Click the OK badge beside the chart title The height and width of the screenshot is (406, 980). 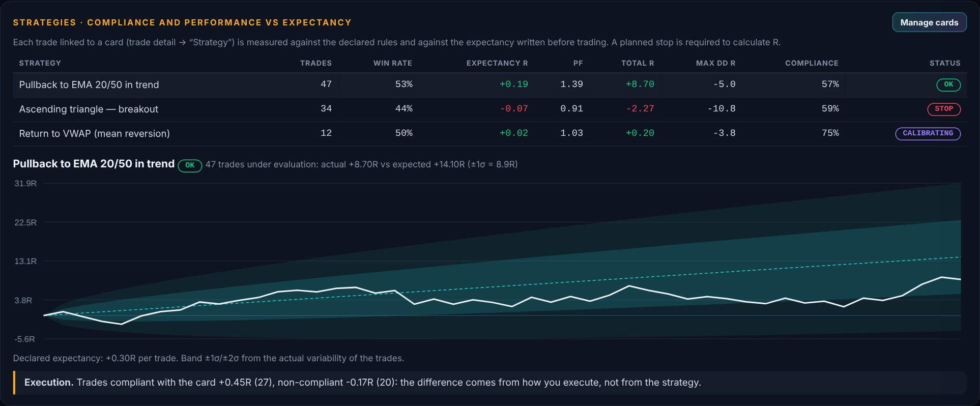[x=190, y=165]
